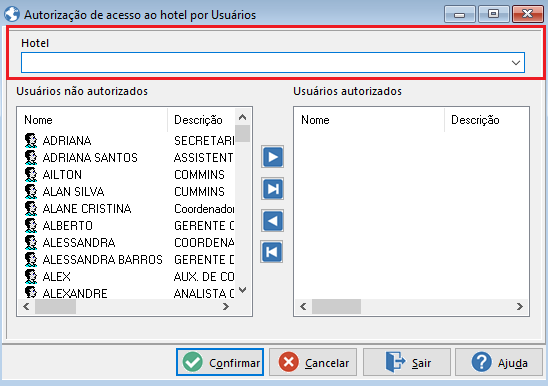The width and height of the screenshot is (548, 386).
Task: Click the user icon beside ADRIANA
Action: coord(31,141)
